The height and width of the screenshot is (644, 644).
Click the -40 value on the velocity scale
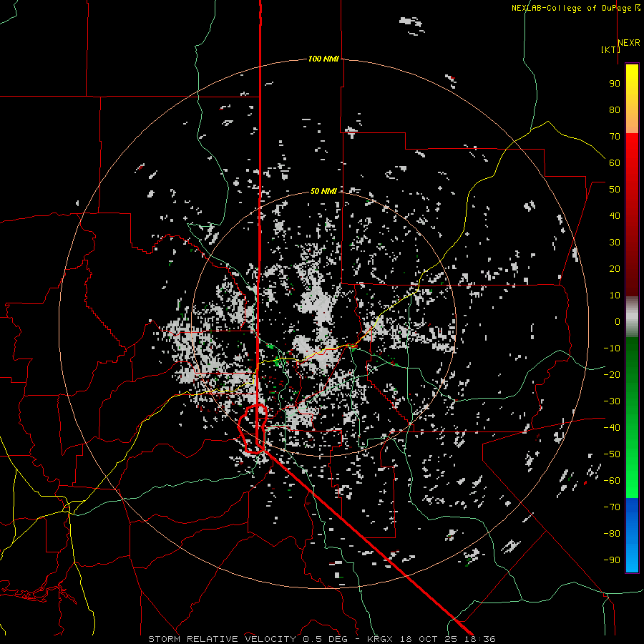click(612, 428)
